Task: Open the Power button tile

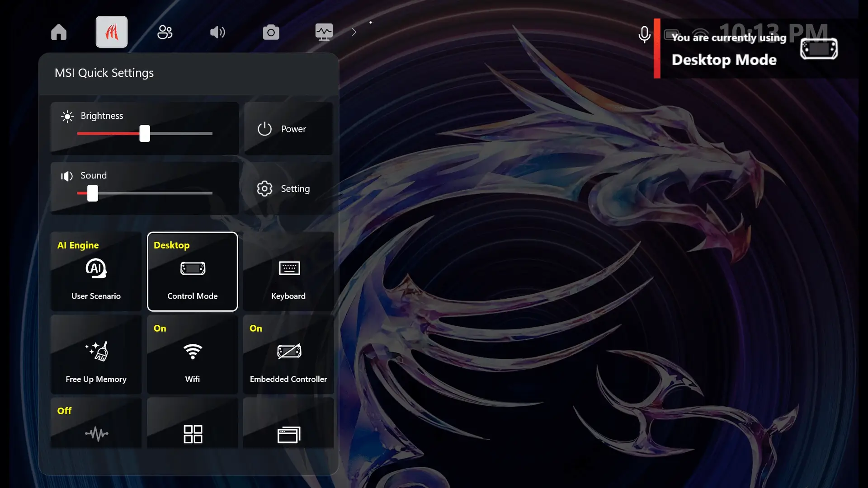Action: coord(288,129)
